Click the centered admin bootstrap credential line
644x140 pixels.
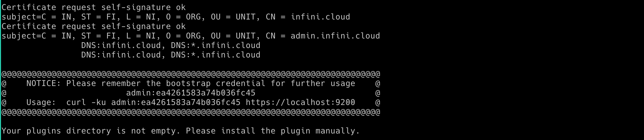190,93
